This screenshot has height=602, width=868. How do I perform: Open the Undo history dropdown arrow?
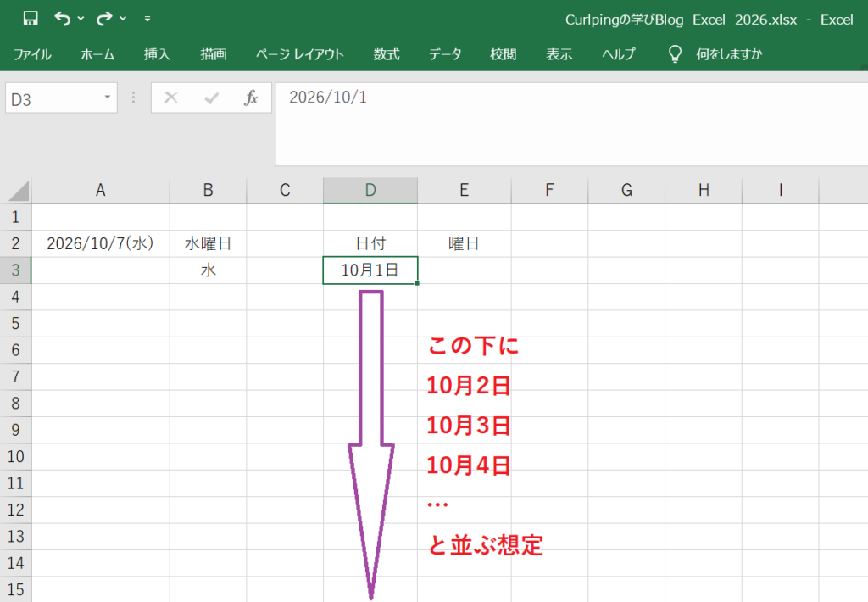pos(81,19)
